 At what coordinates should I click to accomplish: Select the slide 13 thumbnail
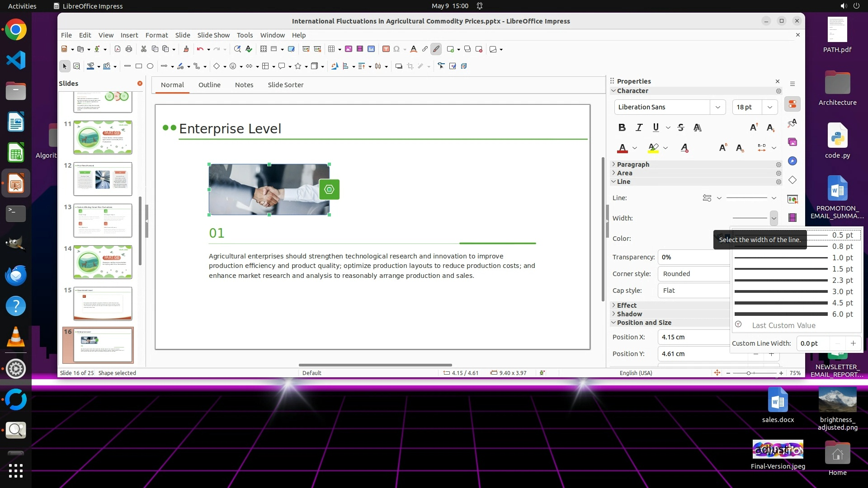pyautogui.click(x=103, y=221)
